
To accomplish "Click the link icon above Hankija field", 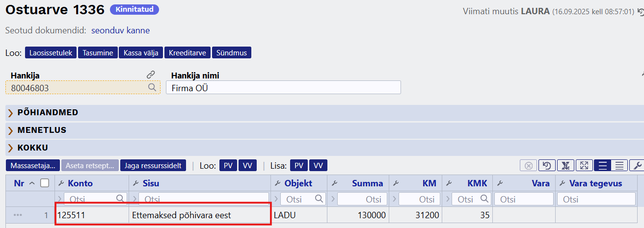I will pos(151,75).
